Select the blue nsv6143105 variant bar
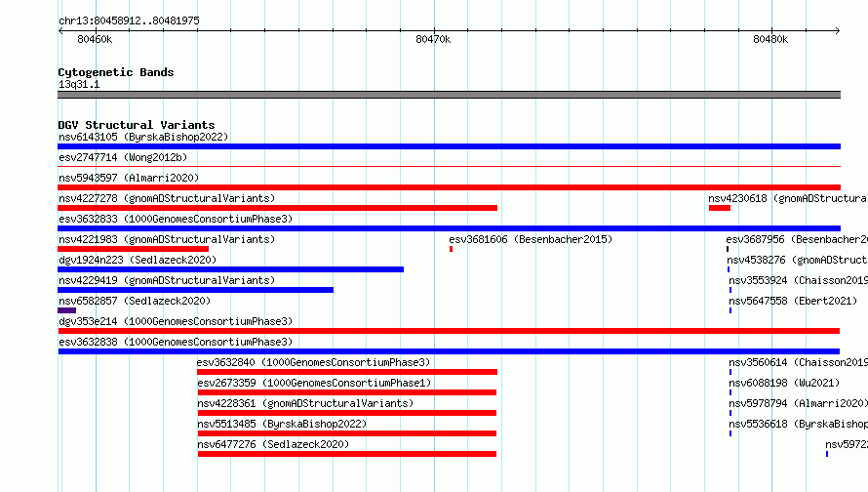Image resolution: width=868 pixels, height=492 pixels. [x=449, y=146]
